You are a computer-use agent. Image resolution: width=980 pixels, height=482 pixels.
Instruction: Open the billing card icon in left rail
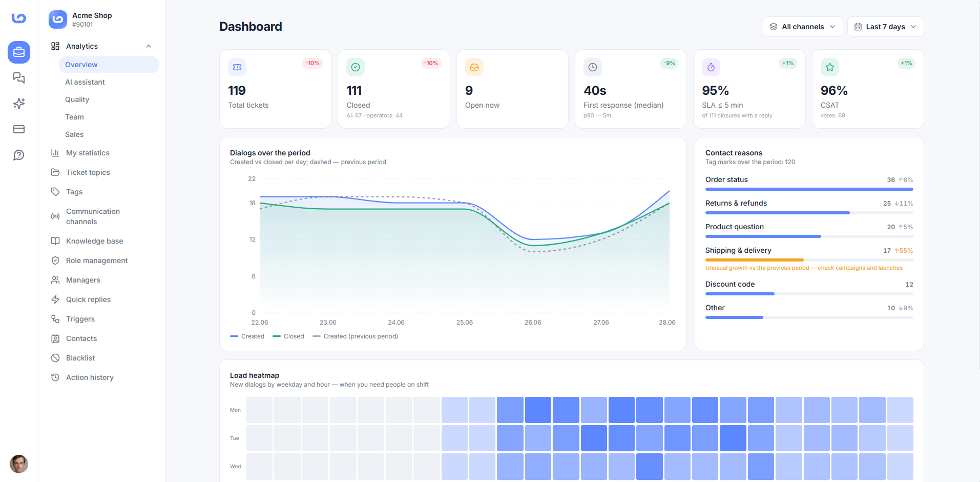click(19, 129)
